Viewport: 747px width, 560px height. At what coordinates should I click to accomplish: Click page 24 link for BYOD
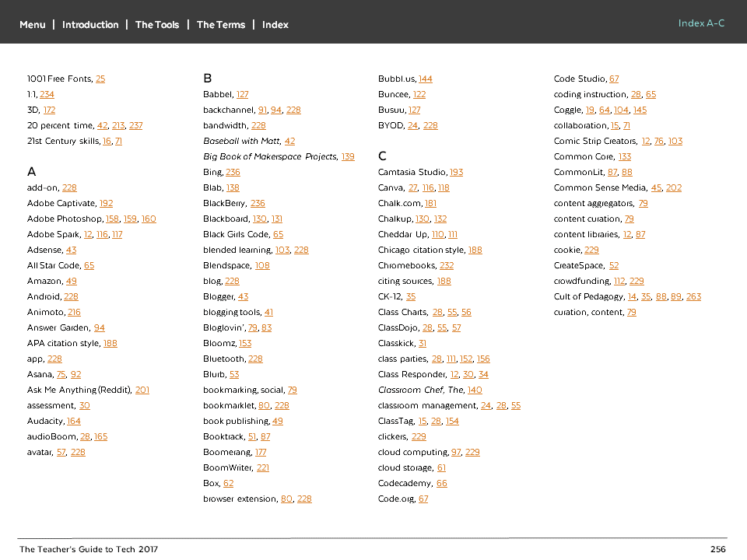point(412,126)
